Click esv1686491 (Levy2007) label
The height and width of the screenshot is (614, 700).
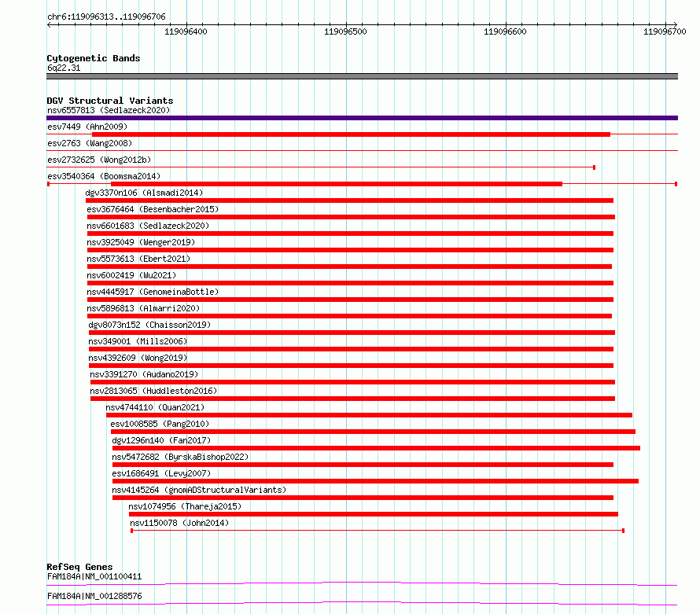pyautogui.click(x=161, y=473)
